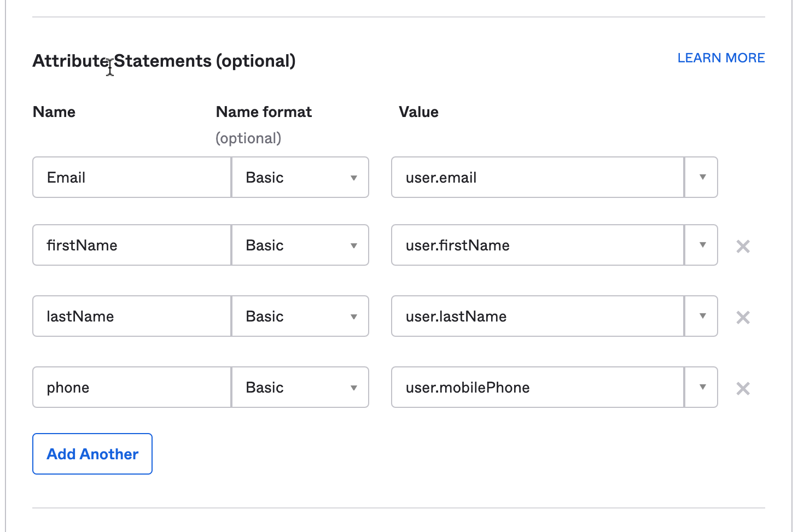Screen dimensions: 798x532
Task: Delete the phone attribute statement
Action: [x=743, y=388]
